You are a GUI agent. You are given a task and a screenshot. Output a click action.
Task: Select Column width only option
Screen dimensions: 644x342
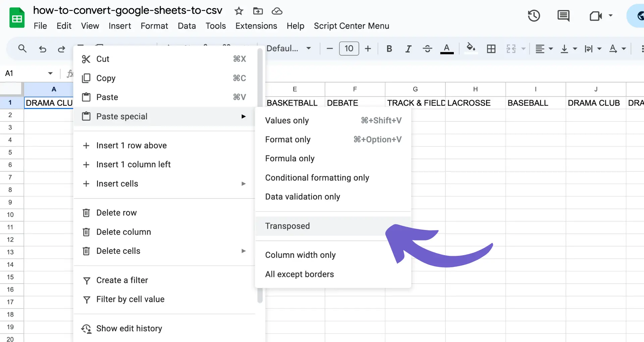pos(333,255)
